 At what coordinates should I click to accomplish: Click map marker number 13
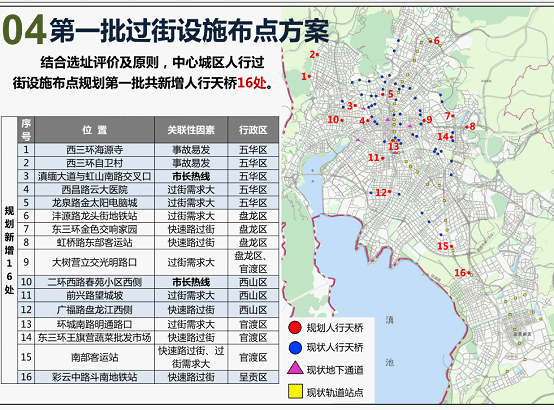click(394, 146)
